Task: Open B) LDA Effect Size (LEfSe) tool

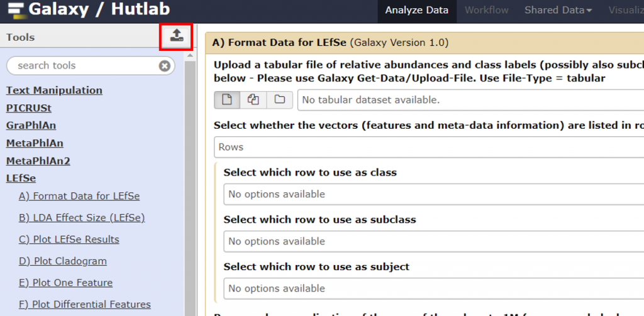Action: point(82,218)
